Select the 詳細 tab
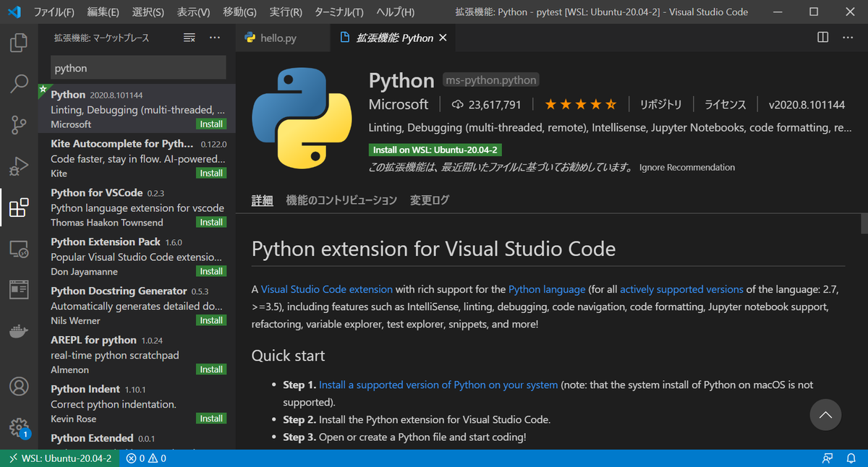868x467 pixels. [x=262, y=200]
